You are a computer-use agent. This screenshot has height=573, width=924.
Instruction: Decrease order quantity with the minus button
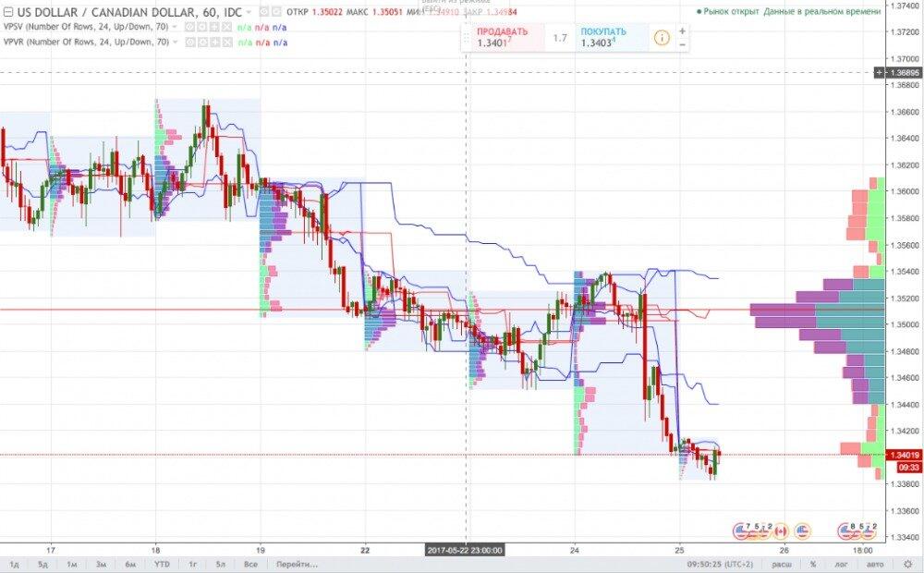[682, 44]
